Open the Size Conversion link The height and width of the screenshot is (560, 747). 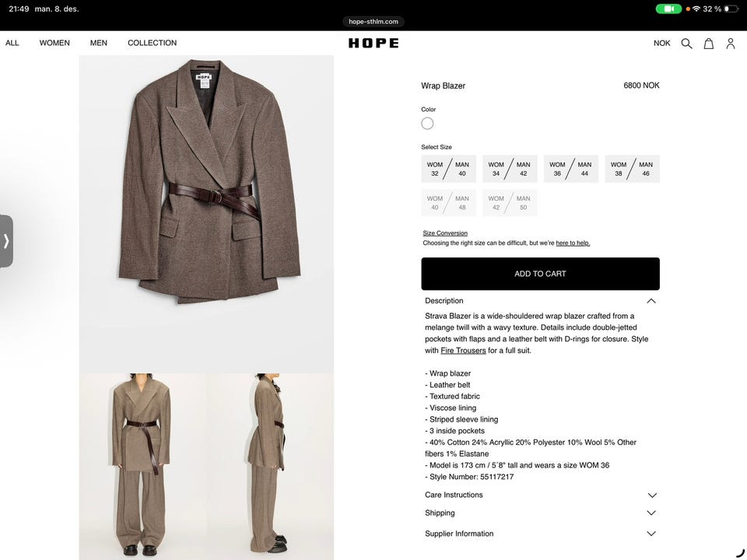click(x=445, y=233)
